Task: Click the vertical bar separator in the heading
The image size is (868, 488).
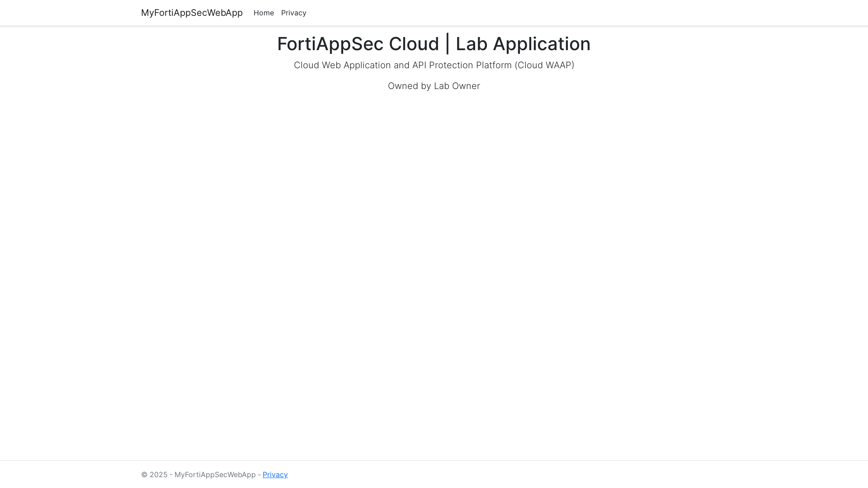Action: point(447,44)
